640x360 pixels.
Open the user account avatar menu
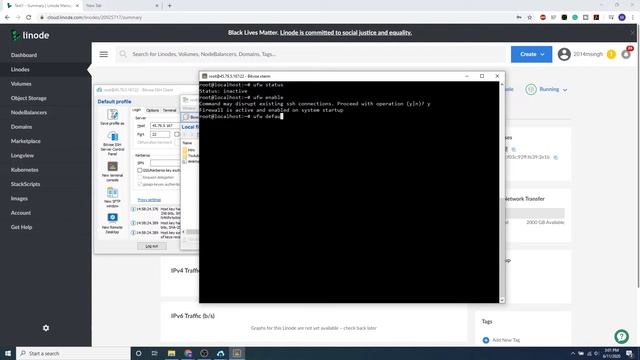[x=564, y=54]
